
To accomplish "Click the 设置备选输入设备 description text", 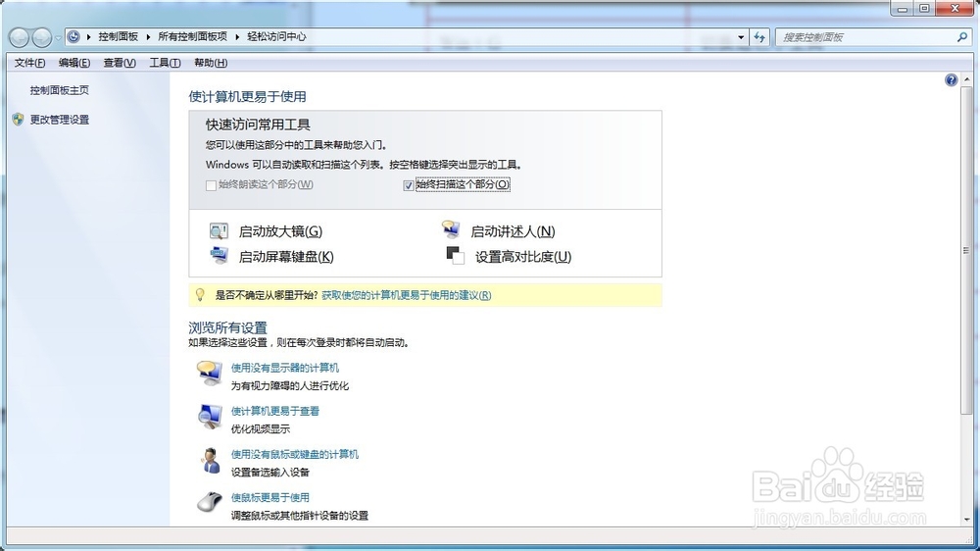I will coord(270,473).
